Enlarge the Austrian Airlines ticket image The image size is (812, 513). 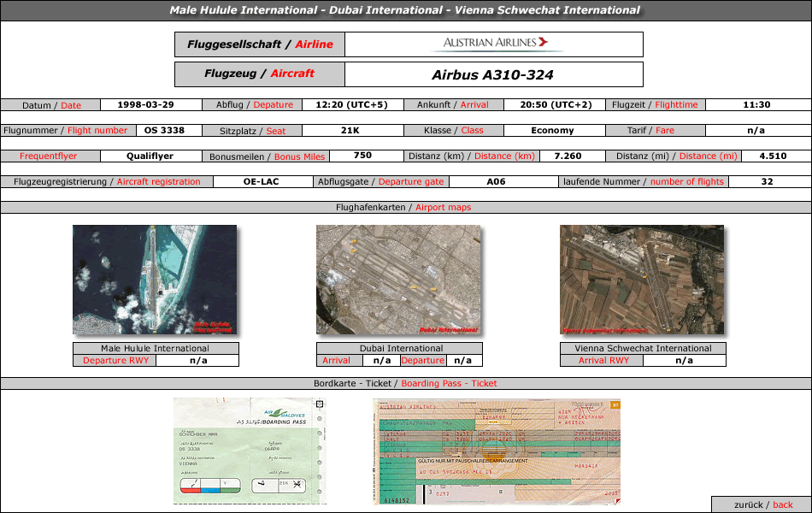pyautogui.click(x=497, y=451)
